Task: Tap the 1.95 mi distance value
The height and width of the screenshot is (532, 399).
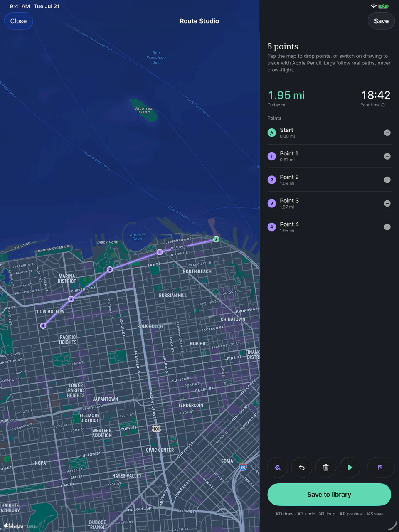Action: (286, 95)
